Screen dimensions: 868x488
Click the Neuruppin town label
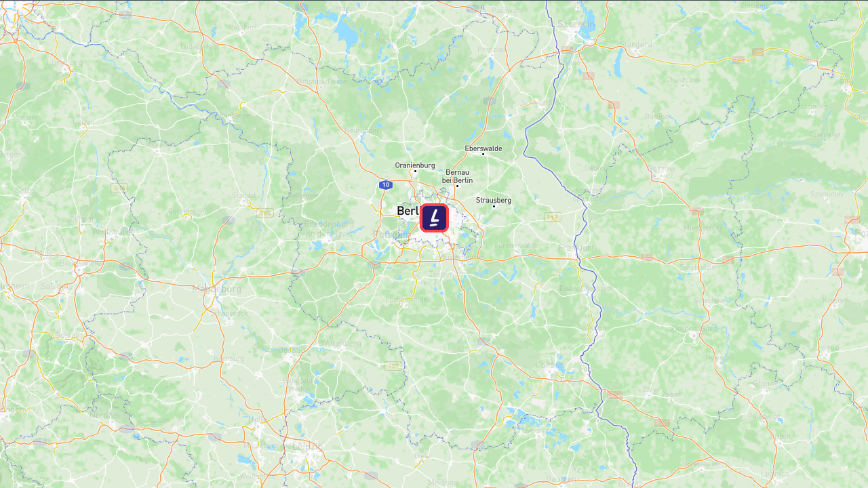click(361, 130)
